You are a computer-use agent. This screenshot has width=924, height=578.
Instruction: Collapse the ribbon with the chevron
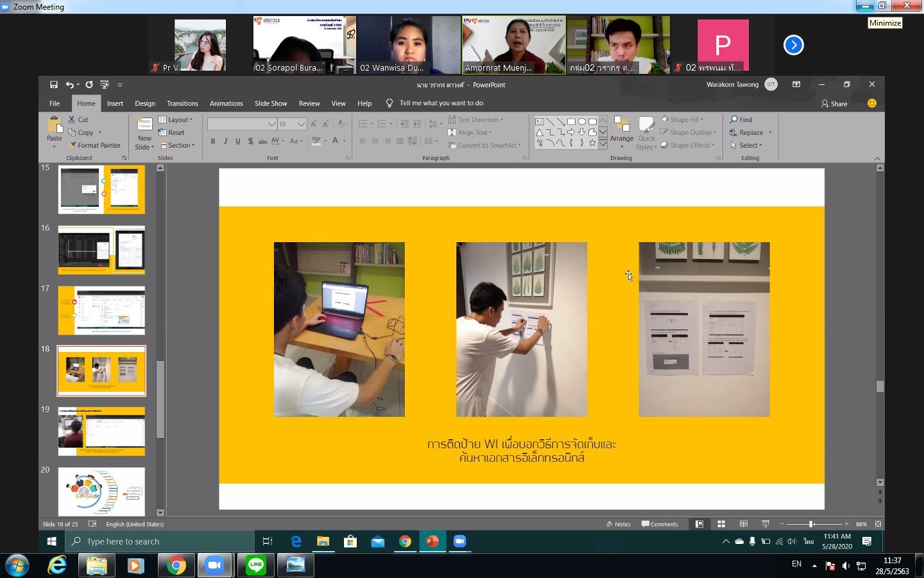[x=877, y=158]
